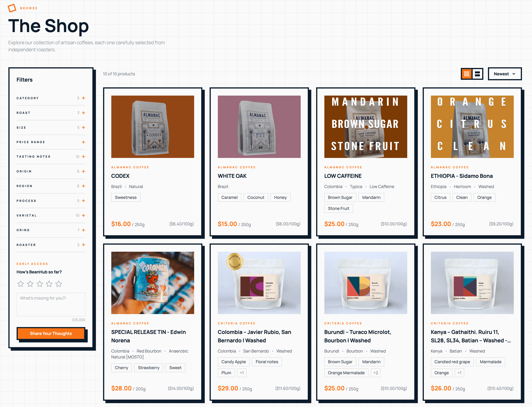Select the Sweetness tasting note tag
532x407 pixels.
126,197
